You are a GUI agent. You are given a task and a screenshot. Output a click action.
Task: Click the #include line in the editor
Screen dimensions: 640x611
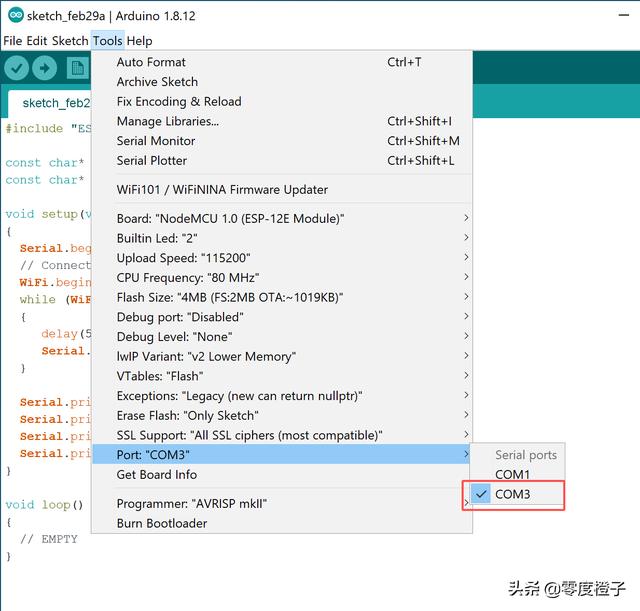[x=48, y=129]
